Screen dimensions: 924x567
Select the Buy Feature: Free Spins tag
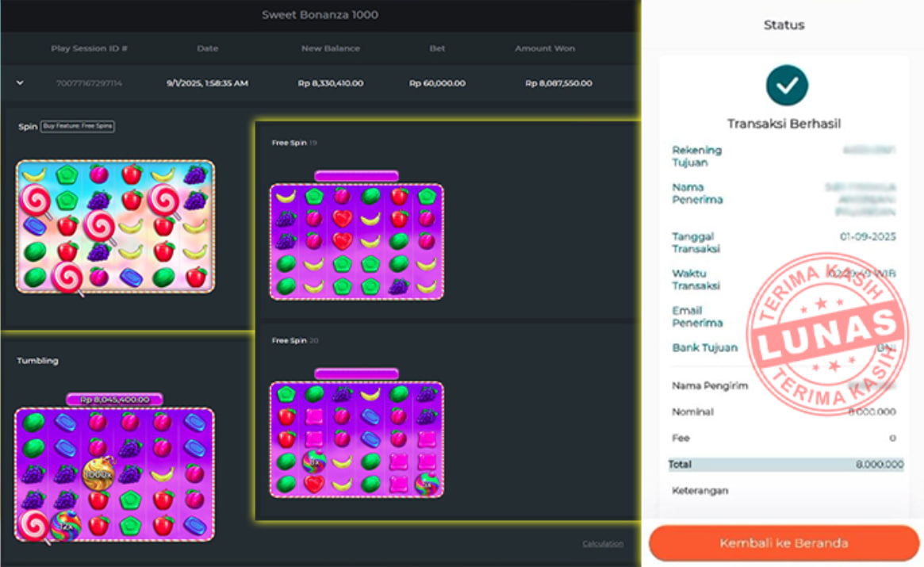pyautogui.click(x=78, y=126)
